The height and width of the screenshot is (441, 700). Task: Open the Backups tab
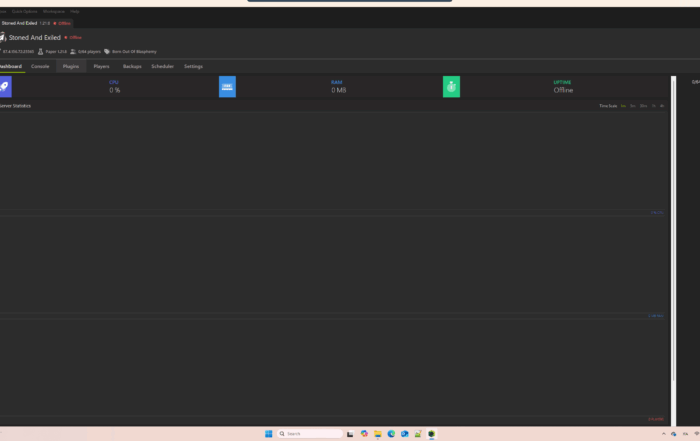pyautogui.click(x=132, y=66)
